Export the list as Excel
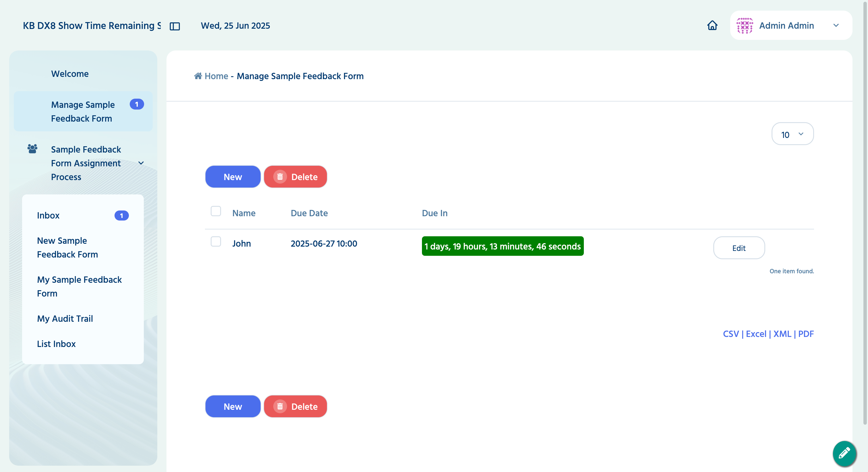Image resolution: width=868 pixels, height=472 pixels. (756, 334)
